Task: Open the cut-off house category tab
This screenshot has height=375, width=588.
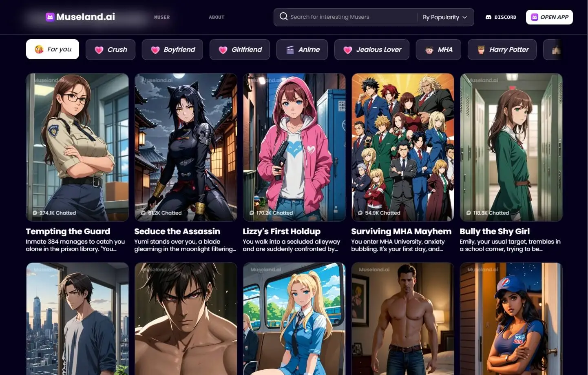Action: [x=553, y=49]
